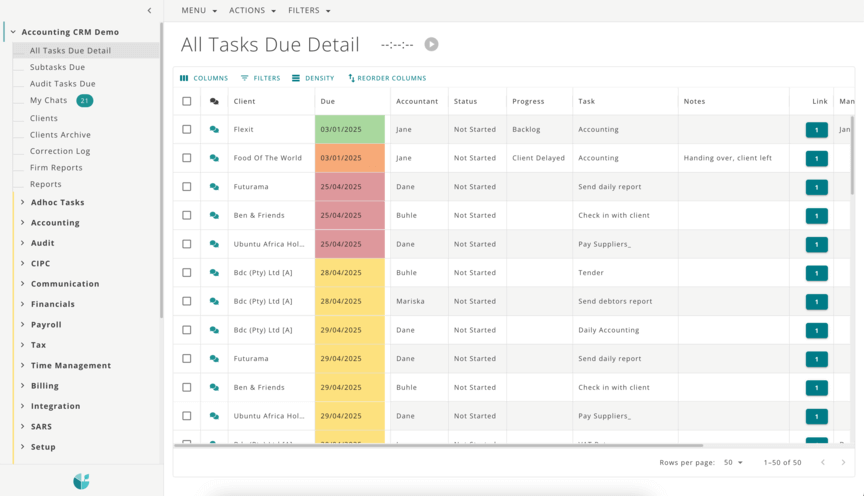This screenshot has width=864, height=496.
Task: Click the Reorder Columns icon
Action: tap(351, 78)
